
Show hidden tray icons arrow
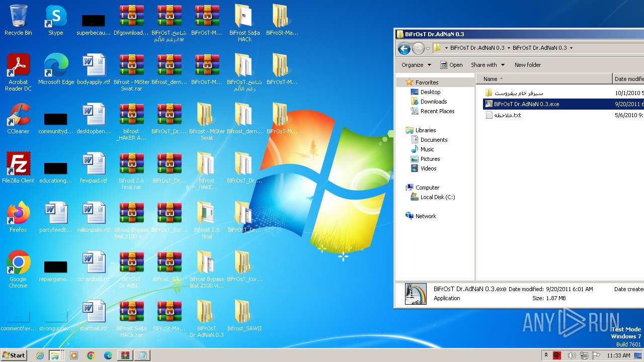pos(546,355)
